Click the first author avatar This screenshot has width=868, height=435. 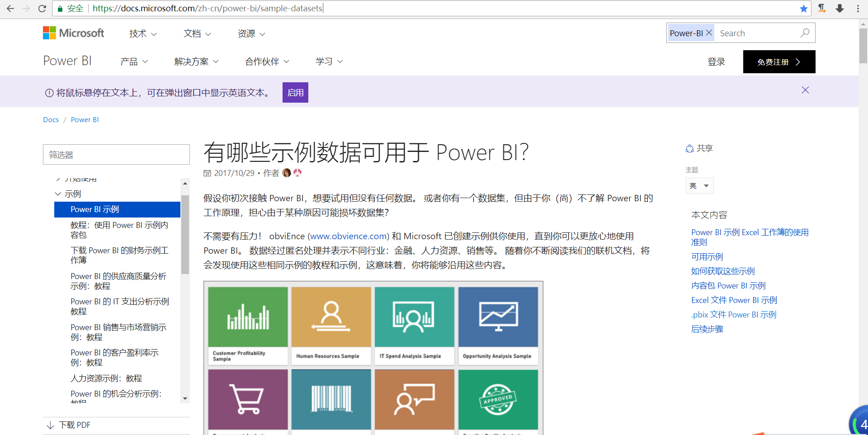287,173
